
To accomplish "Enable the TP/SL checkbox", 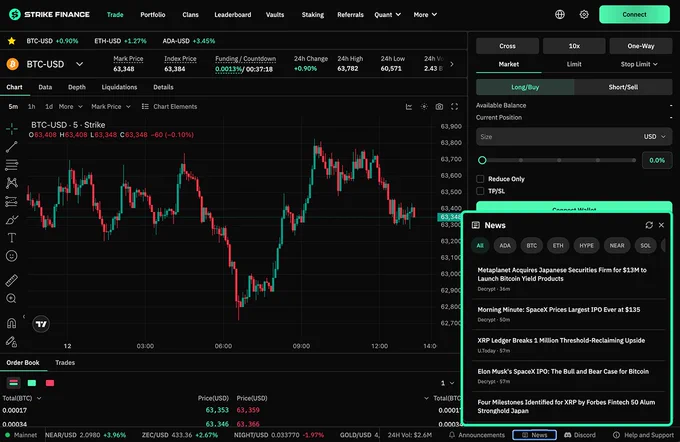I will pyautogui.click(x=480, y=191).
